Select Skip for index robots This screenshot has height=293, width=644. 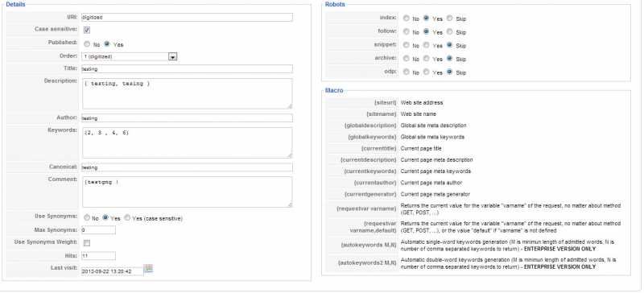[x=450, y=18]
